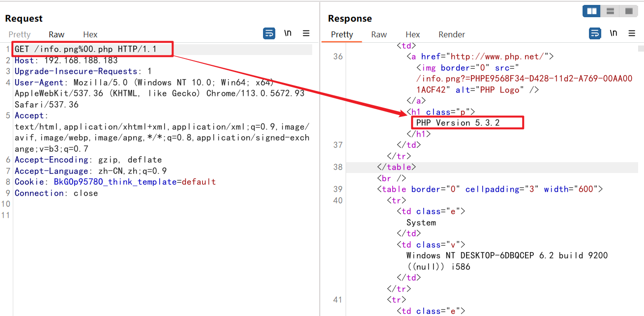
Task: Click response line number 41
Action: click(x=338, y=300)
